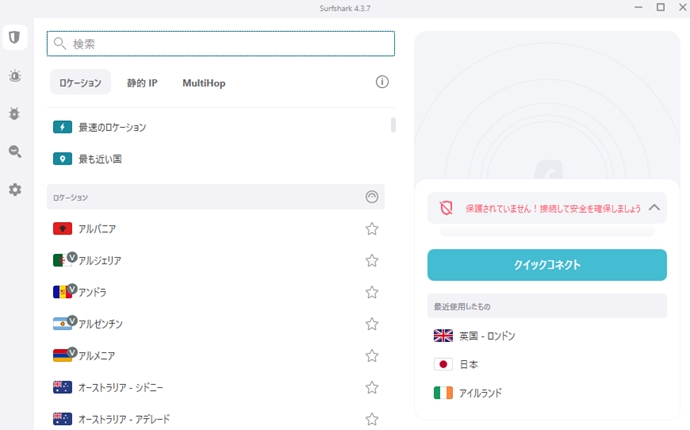This screenshot has width=690, height=430.
Task: Switch to the ロケーション tab
Action: pyautogui.click(x=81, y=82)
